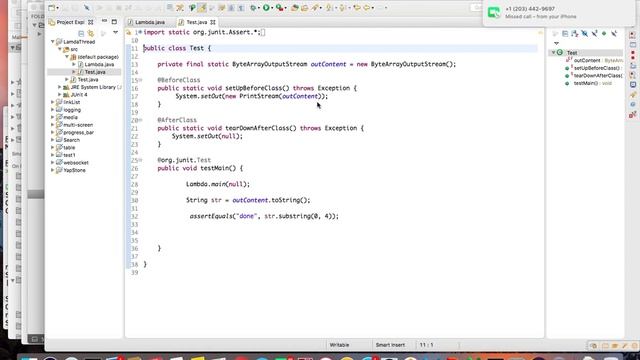Select the media project
The height and width of the screenshot is (360, 640).
[70, 117]
